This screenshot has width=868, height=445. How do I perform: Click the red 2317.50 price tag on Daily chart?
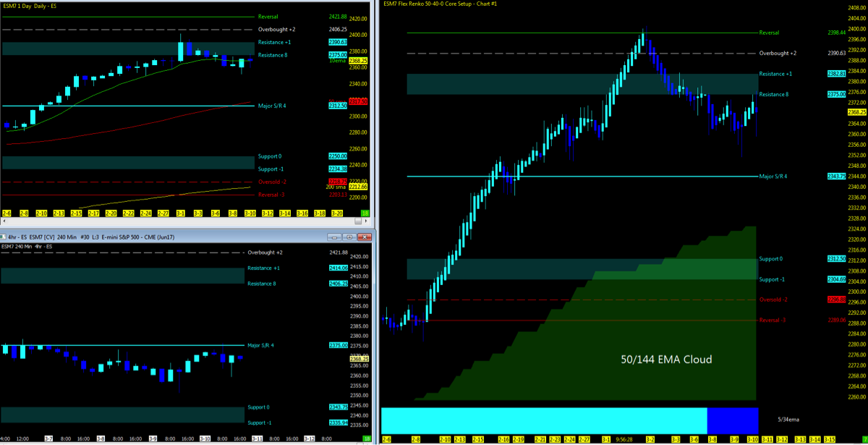358,101
